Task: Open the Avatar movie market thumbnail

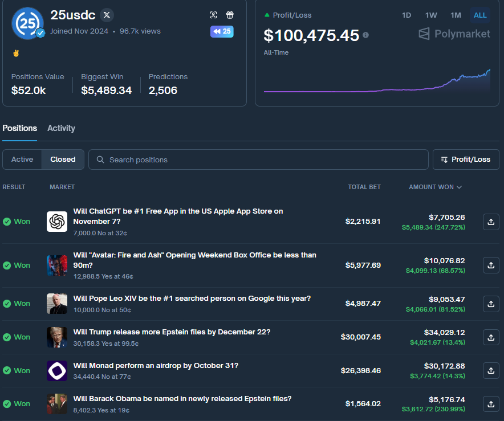Action: point(57,265)
